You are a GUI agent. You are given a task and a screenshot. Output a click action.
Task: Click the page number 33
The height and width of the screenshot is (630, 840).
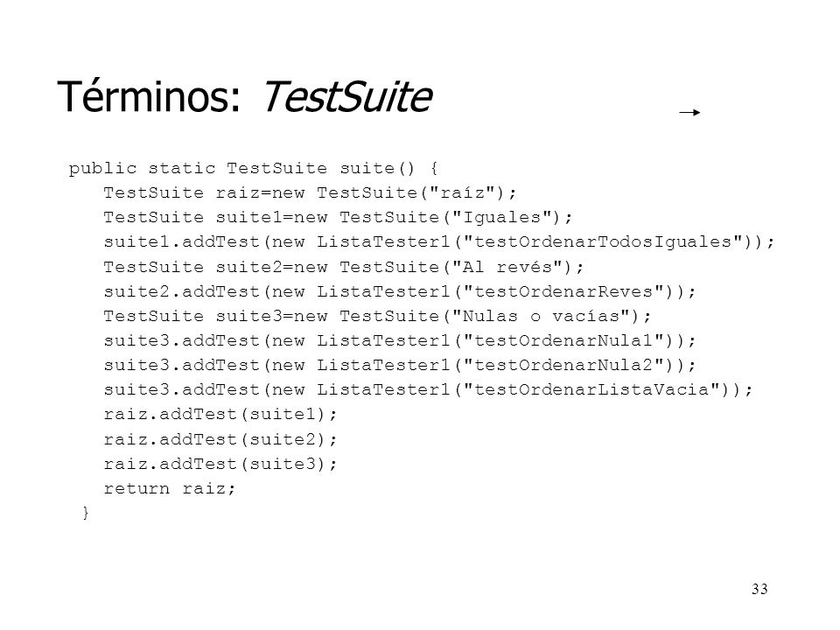click(759, 589)
